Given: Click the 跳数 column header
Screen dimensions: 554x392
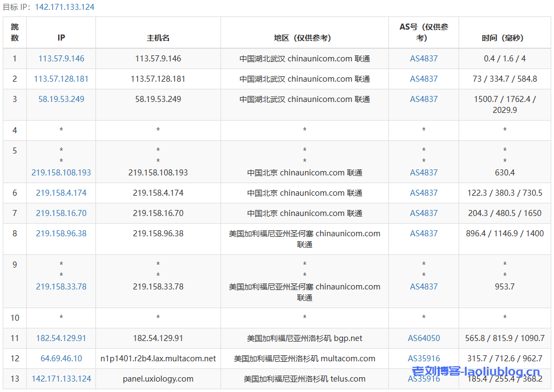Looking at the screenshot, I should 15,32.
